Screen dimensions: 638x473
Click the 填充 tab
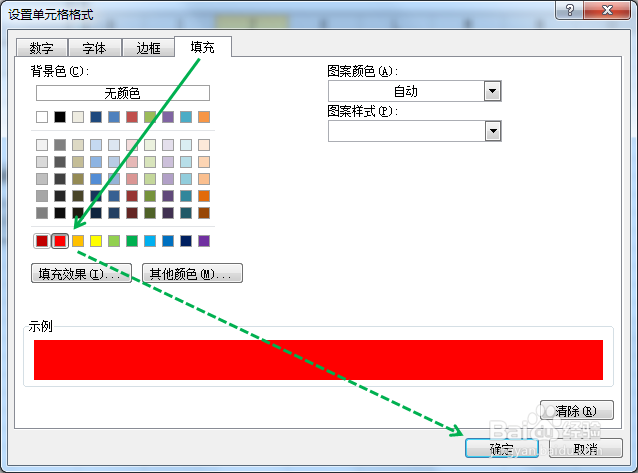(x=203, y=47)
